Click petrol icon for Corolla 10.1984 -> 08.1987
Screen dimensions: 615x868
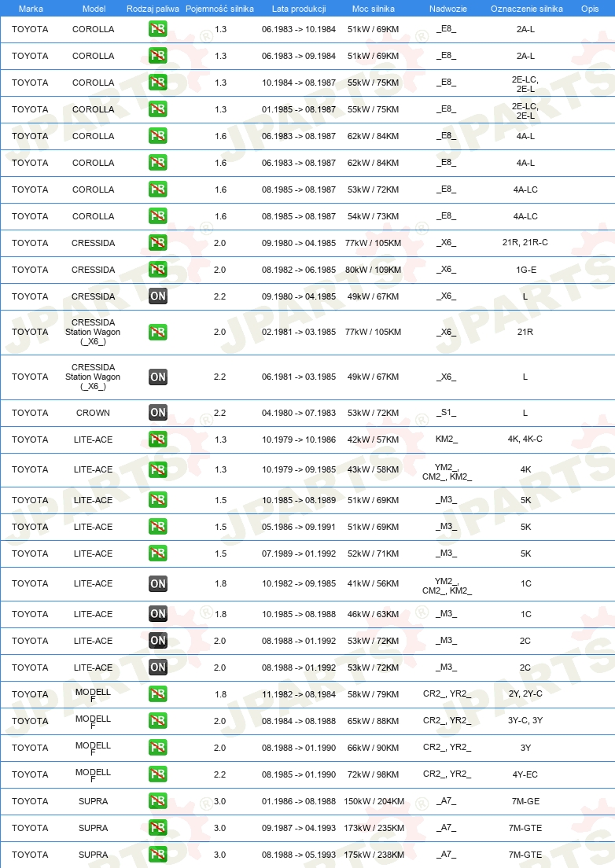(x=158, y=83)
